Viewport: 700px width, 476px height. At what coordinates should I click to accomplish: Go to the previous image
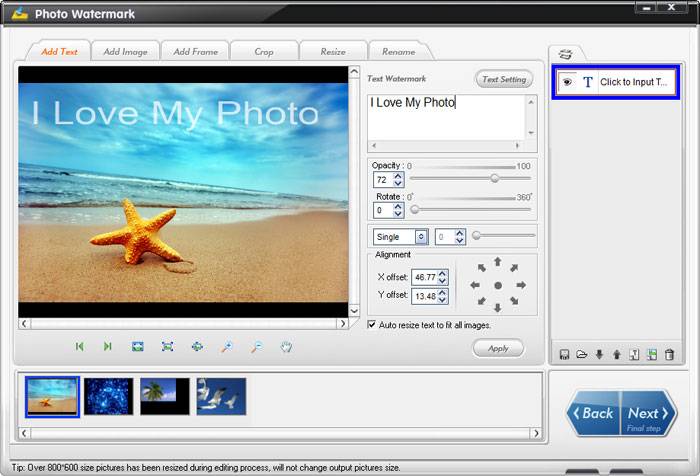[x=79, y=346]
